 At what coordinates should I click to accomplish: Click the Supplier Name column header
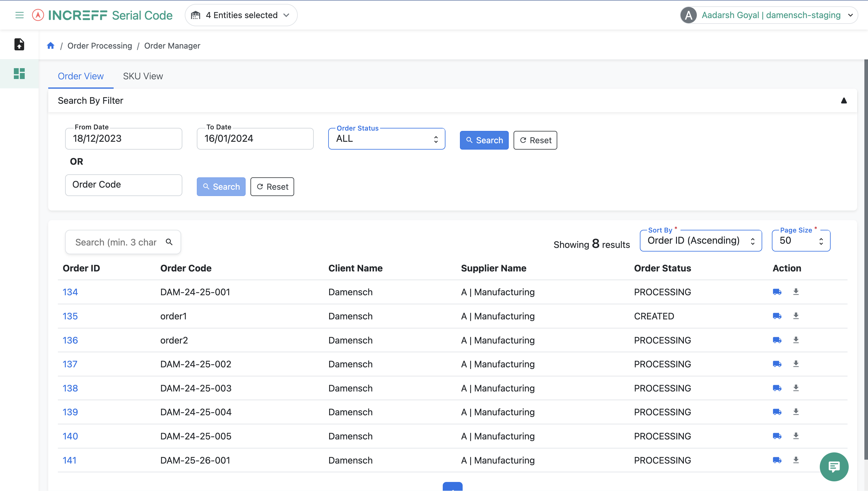pos(494,268)
